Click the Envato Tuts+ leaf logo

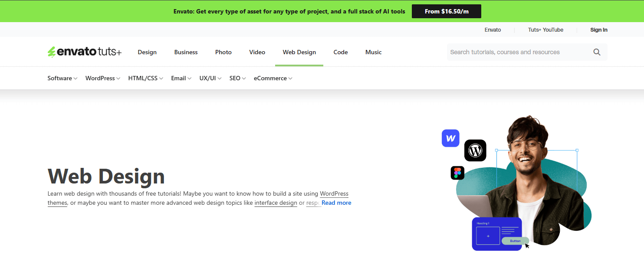pyautogui.click(x=53, y=52)
